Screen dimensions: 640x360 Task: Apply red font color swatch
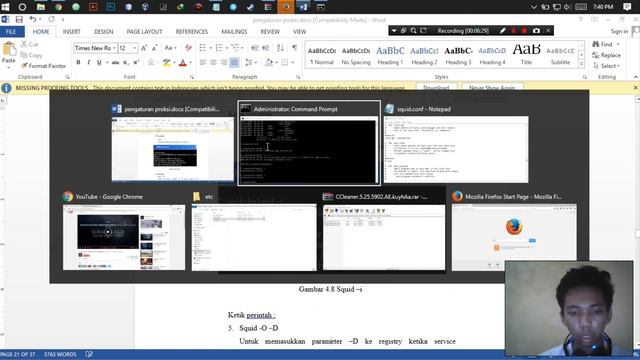182,62
